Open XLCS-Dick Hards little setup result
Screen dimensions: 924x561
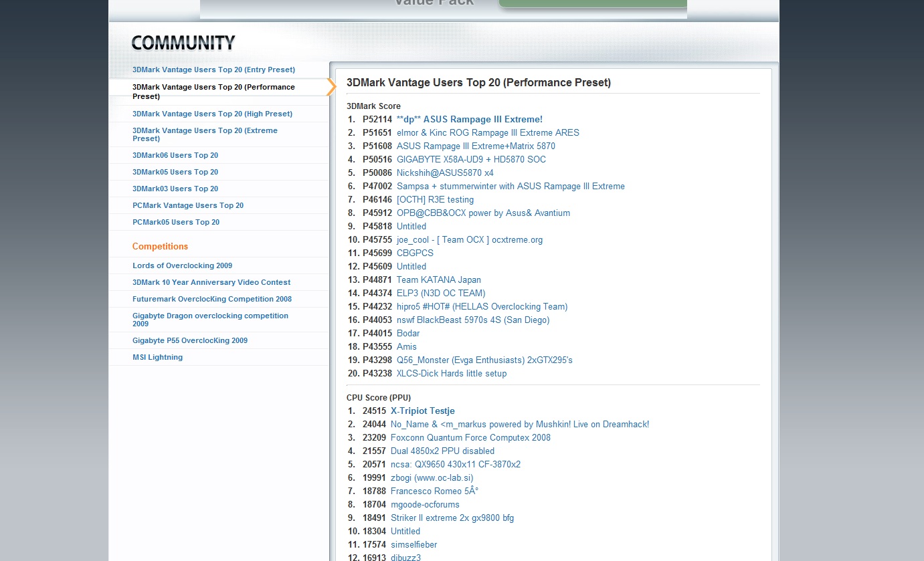(x=452, y=373)
